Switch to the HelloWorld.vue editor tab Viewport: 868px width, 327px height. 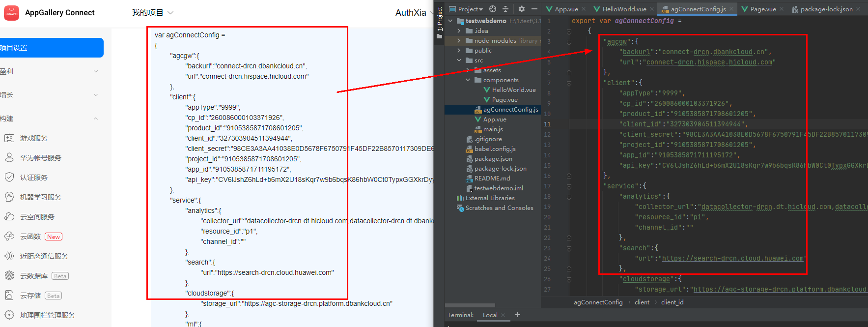pos(624,9)
